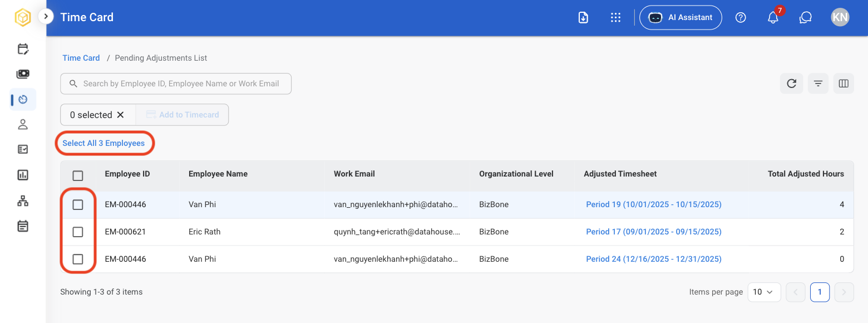Viewport: 868px width, 323px height.
Task: Open the notifications bell
Action: point(773,17)
